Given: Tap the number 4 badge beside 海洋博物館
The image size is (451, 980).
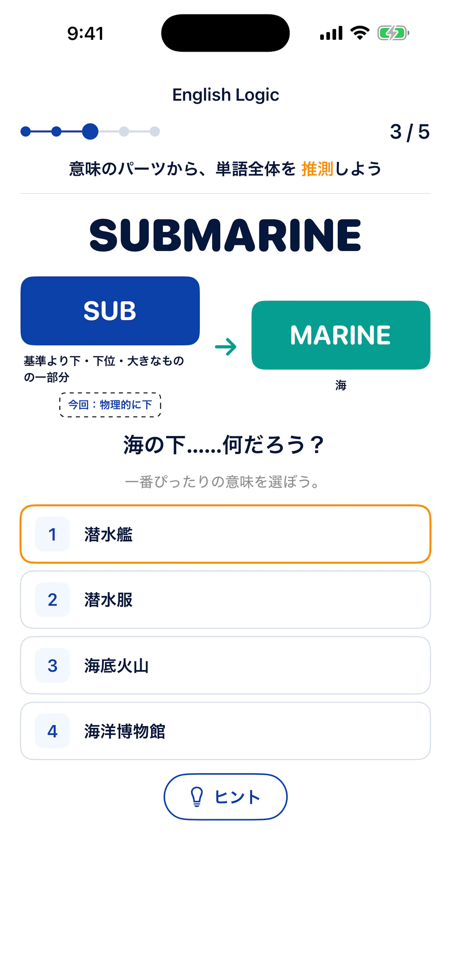Looking at the screenshot, I should pos(52,731).
